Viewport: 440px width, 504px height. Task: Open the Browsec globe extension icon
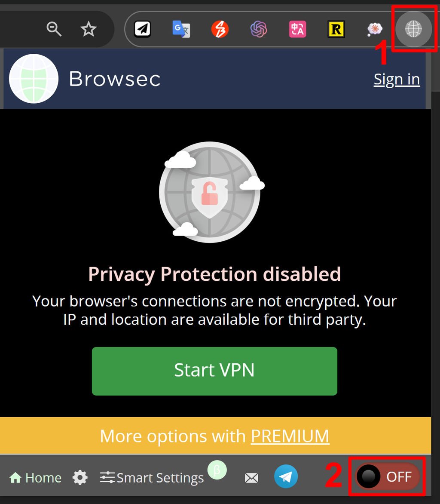point(413,29)
